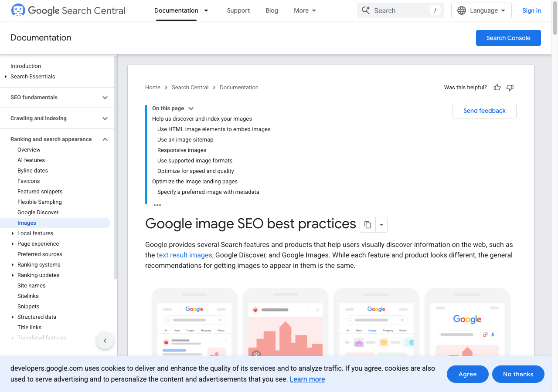Click the Google Search Central robot logo
This screenshot has width=558, height=392.
(x=18, y=10)
